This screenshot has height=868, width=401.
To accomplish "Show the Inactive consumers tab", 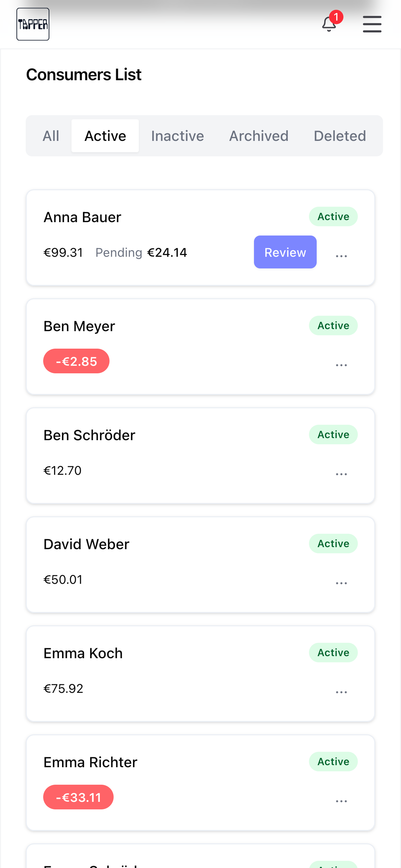I will tap(178, 136).
